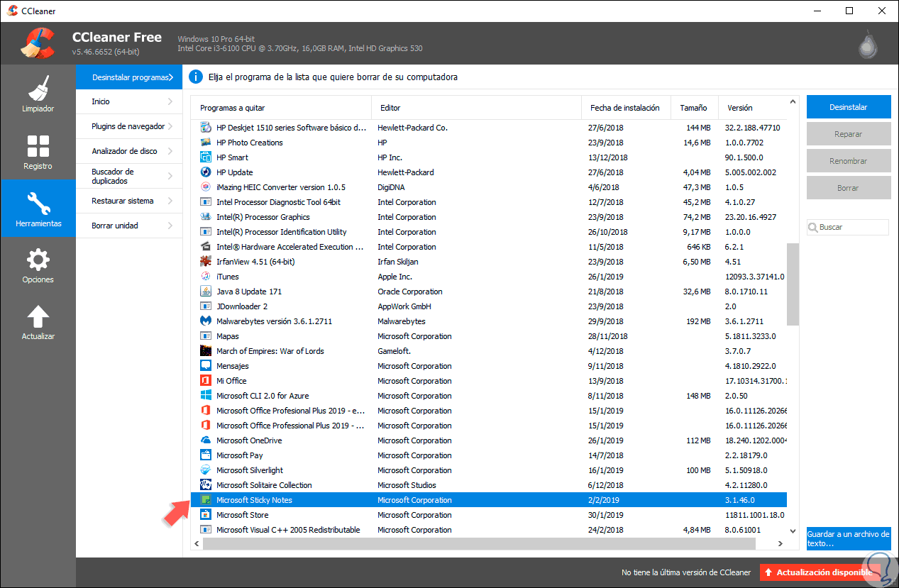Click the HP Smart program icon
The width and height of the screenshot is (899, 588).
click(x=206, y=157)
